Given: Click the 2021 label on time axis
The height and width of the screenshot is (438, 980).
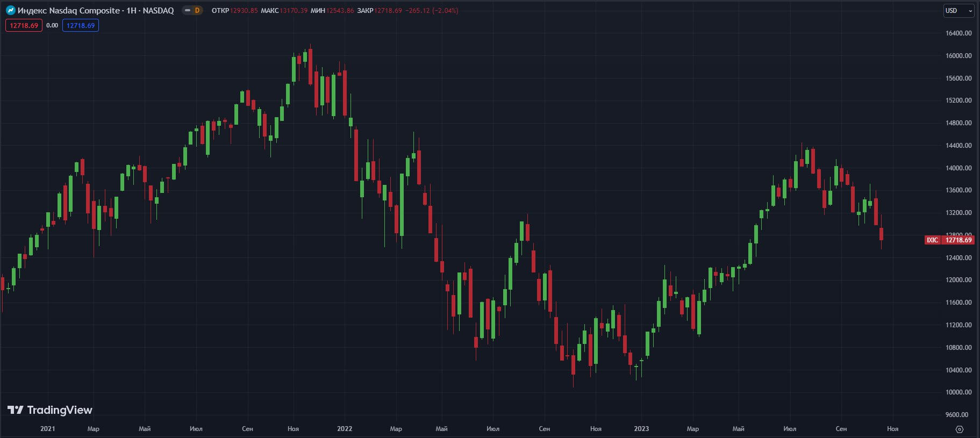Looking at the screenshot, I should click(x=47, y=429).
